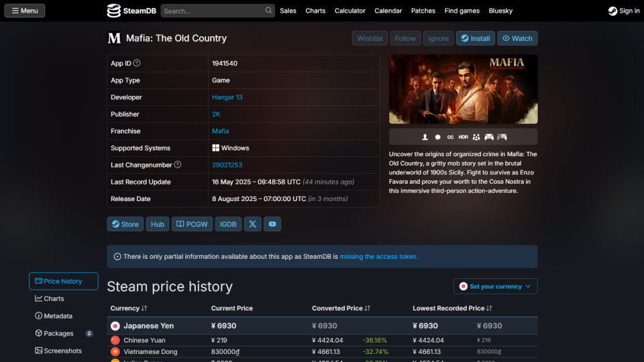Image resolution: width=644 pixels, height=362 pixels.
Task: Click the Hangar 13 developer link
Action: click(x=227, y=97)
